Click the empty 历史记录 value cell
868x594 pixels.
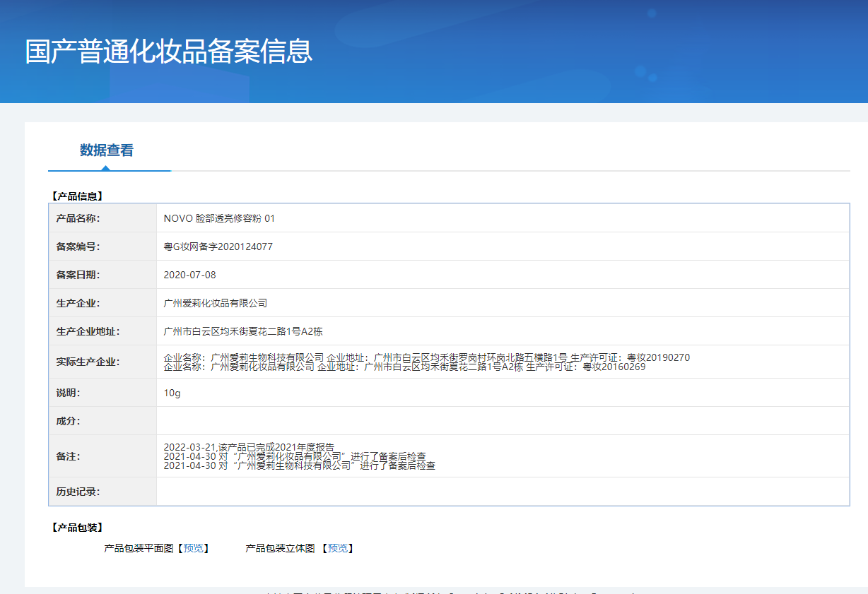[x=502, y=491]
